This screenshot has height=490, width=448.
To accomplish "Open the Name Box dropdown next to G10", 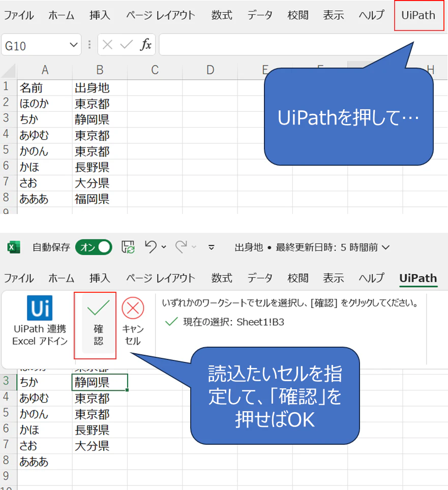I will point(74,45).
